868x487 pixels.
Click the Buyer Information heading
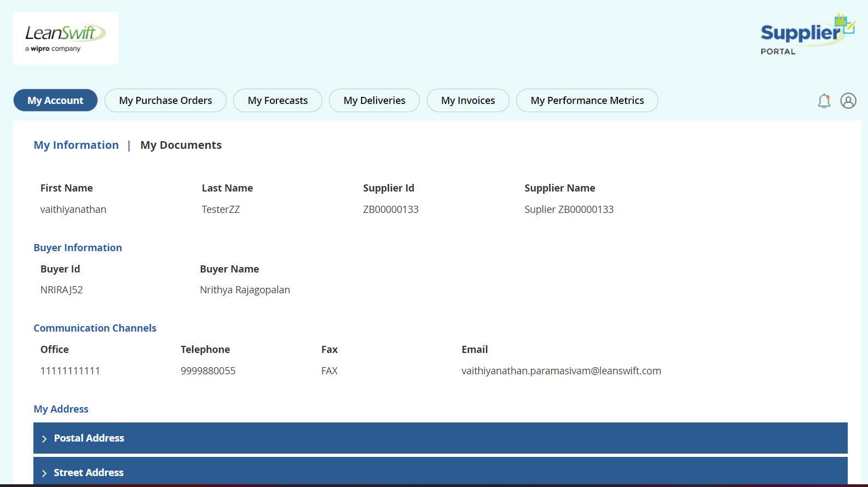[78, 248]
